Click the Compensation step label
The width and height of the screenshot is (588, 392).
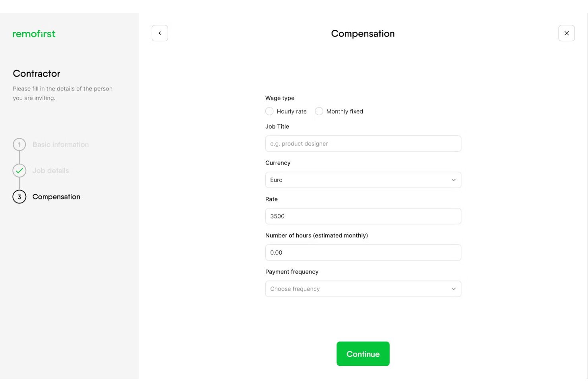[56, 197]
